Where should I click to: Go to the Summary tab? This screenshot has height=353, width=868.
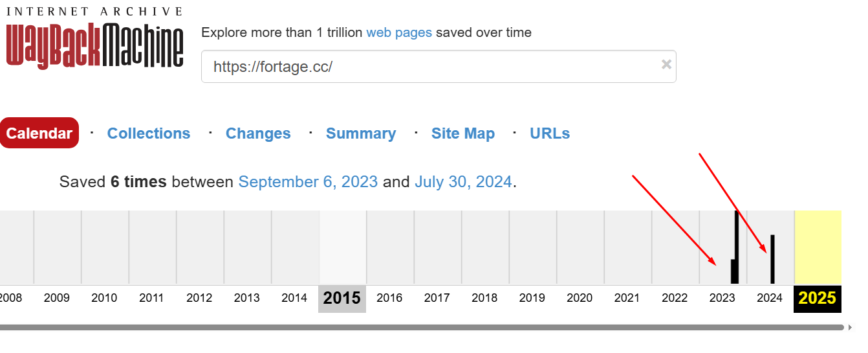[x=361, y=133]
